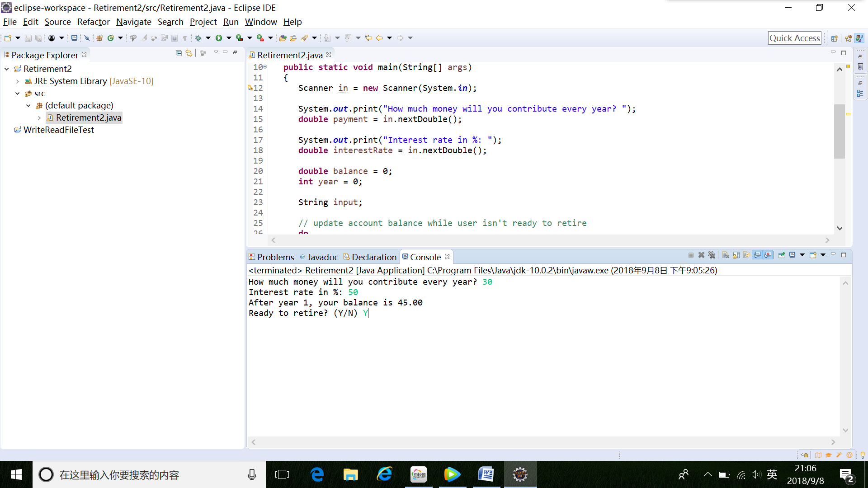This screenshot has height=488, width=868.
Task: Click the Coverage run icon
Action: click(240, 38)
